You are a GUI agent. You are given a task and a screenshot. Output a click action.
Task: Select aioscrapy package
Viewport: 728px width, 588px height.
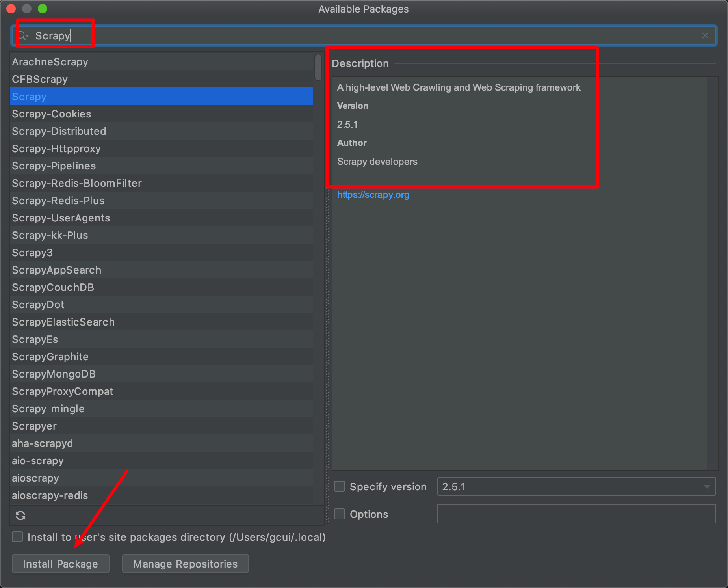point(162,478)
